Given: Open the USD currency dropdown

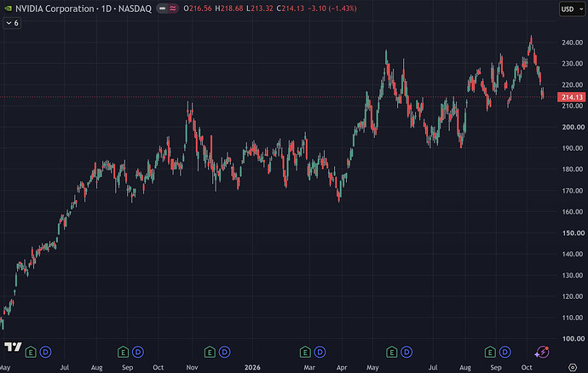Looking at the screenshot, I should coord(572,9).
